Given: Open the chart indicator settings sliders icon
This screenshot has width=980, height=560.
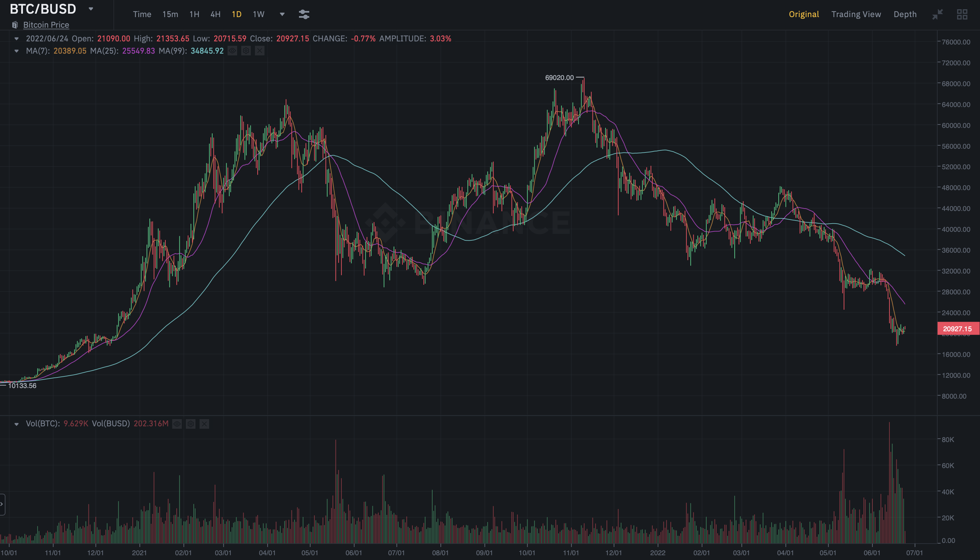Looking at the screenshot, I should (x=304, y=14).
